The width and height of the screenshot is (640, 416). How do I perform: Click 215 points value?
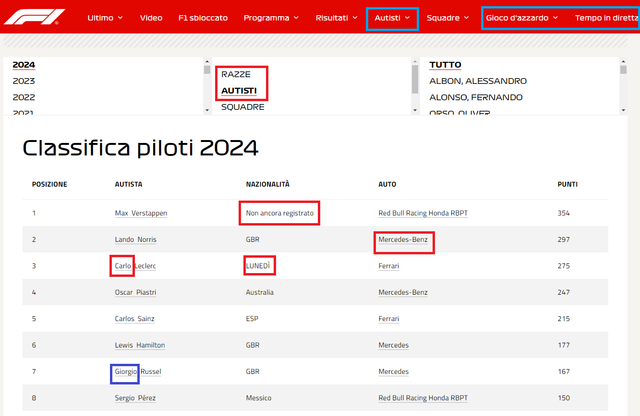click(x=564, y=319)
